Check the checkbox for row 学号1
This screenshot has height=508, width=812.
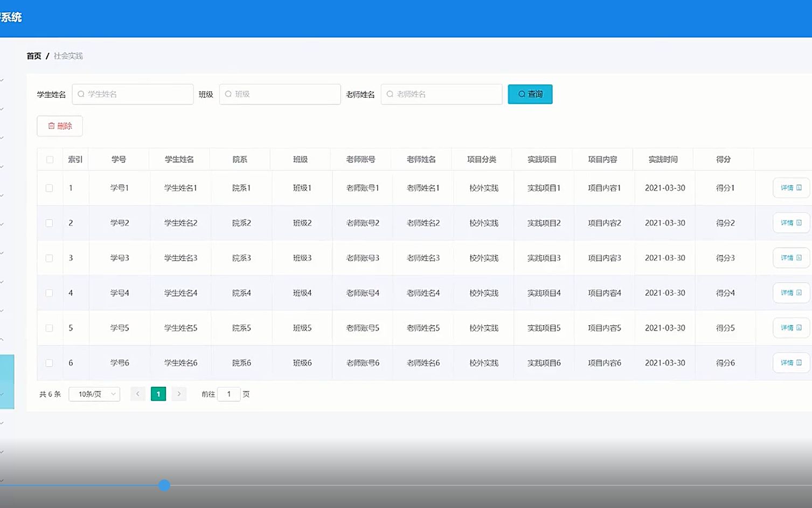pyautogui.click(x=49, y=188)
